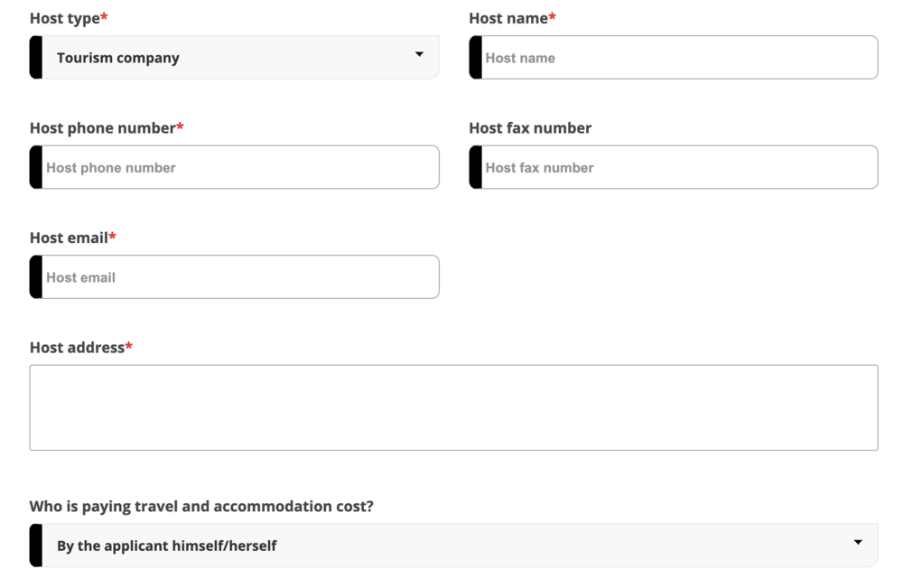Click the 'Host fax number' label
Image resolution: width=903 pixels, height=588 pixels.
530,128
